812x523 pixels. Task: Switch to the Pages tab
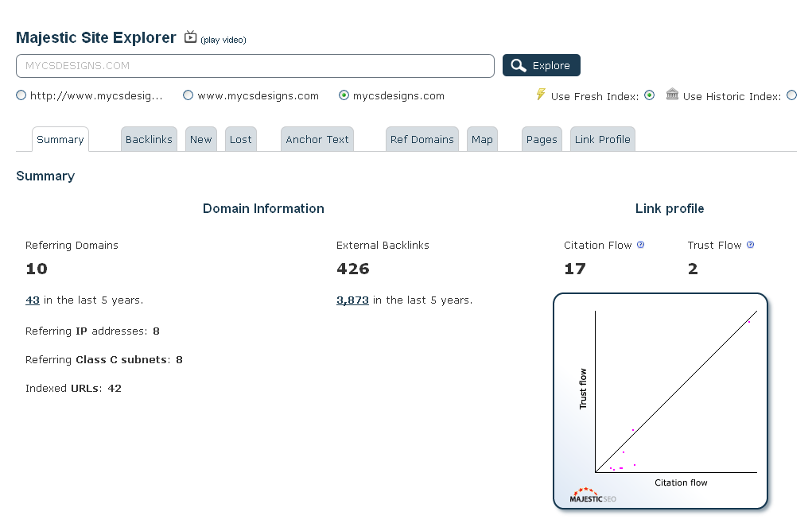542,139
